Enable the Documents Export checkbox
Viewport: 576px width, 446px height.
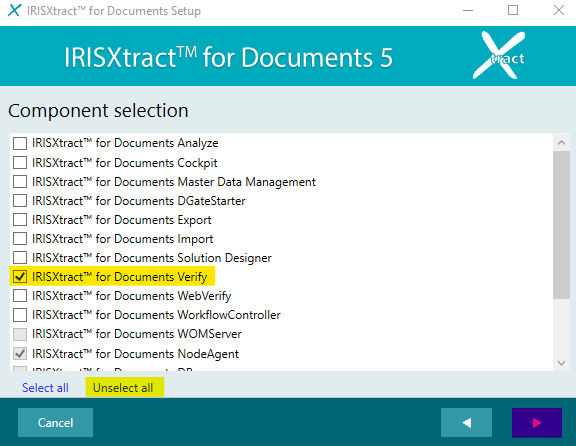click(20, 220)
